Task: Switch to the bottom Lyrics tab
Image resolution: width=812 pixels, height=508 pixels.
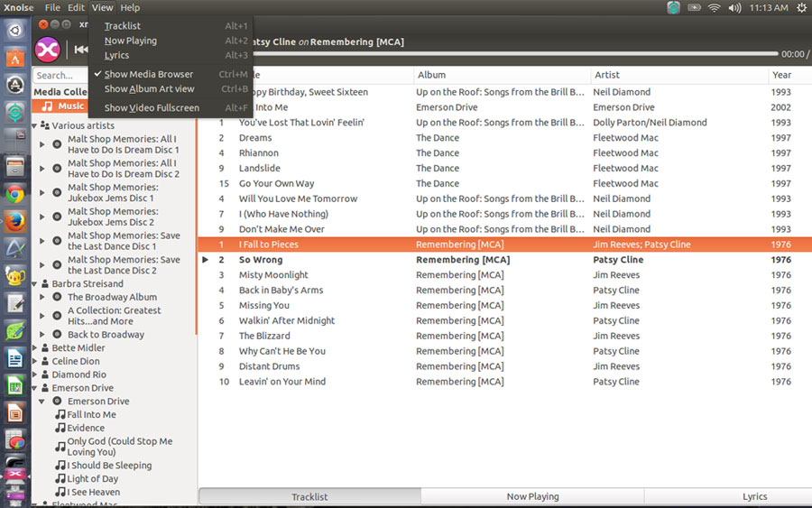Action: (754, 496)
